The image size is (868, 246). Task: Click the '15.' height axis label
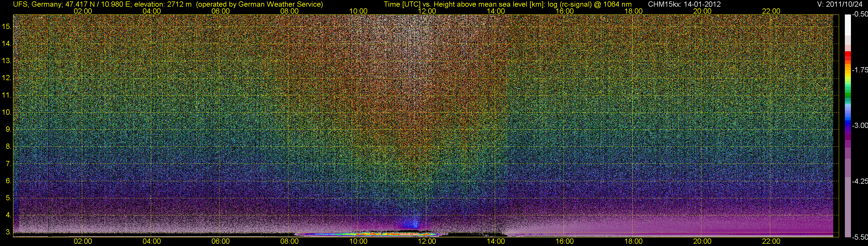click(x=6, y=26)
